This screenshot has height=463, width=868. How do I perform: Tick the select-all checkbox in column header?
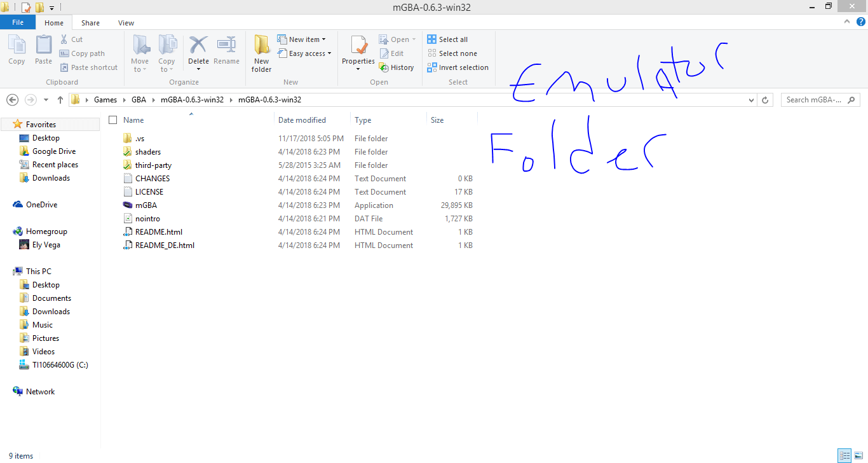(x=113, y=120)
